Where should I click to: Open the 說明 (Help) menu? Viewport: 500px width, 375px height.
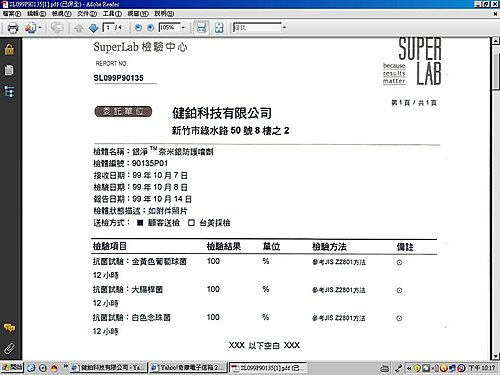click(x=164, y=14)
